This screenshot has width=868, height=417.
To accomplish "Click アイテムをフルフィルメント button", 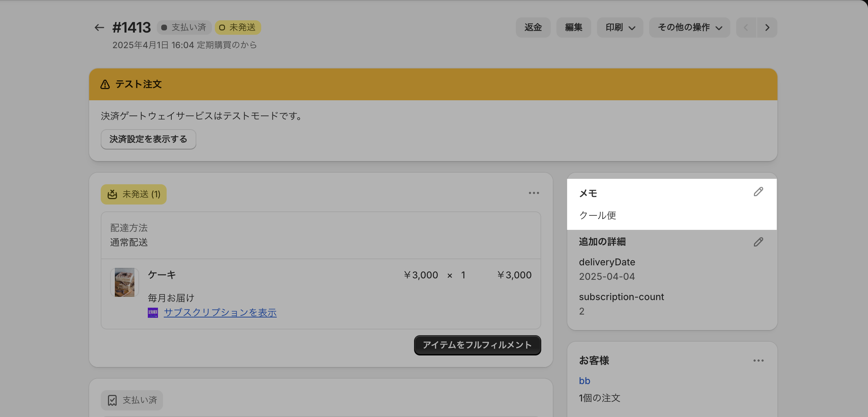I will (x=477, y=345).
